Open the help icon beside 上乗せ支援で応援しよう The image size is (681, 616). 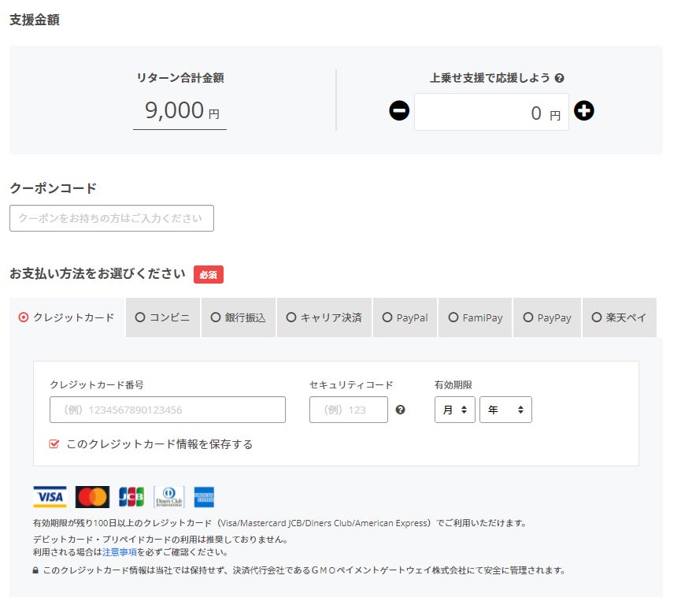560,78
